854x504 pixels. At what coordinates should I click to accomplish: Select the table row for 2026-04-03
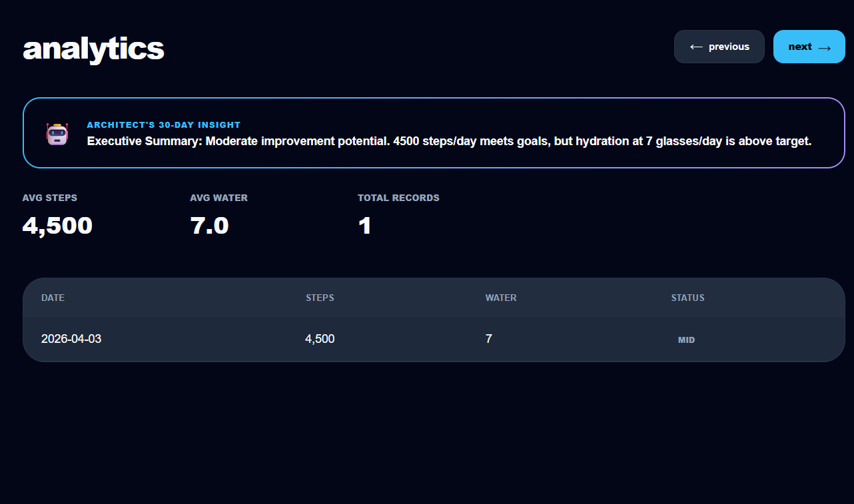click(433, 339)
